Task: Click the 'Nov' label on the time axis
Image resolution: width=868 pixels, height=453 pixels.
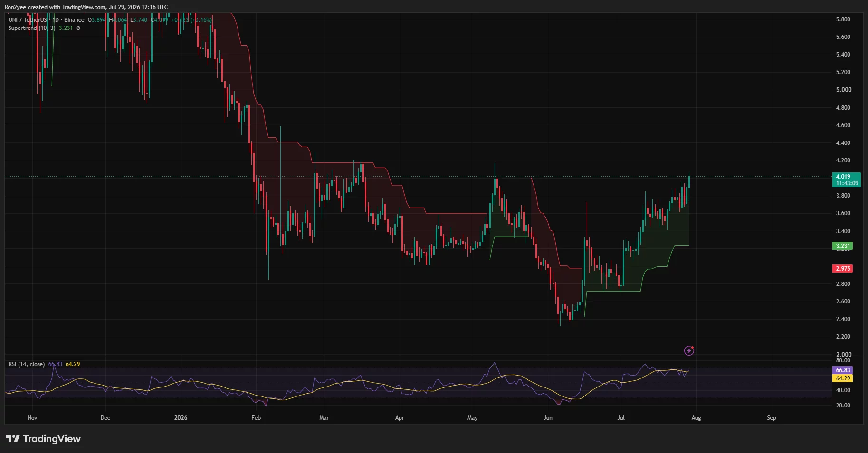Action: [x=32, y=418]
